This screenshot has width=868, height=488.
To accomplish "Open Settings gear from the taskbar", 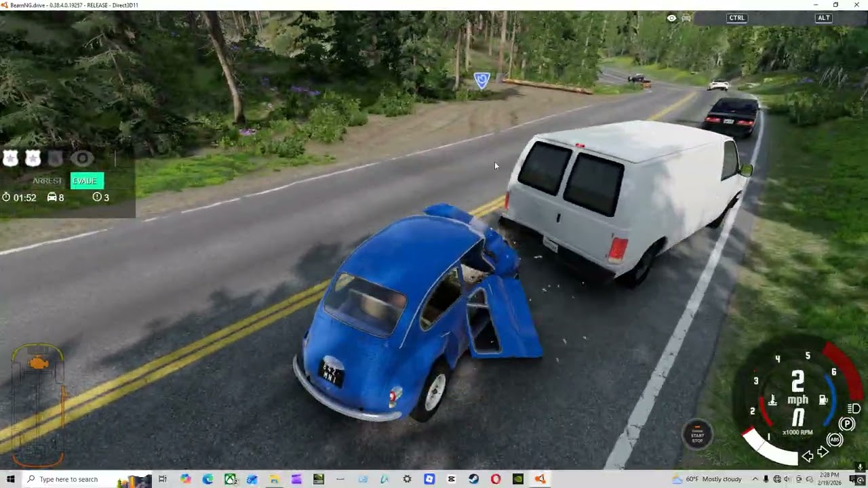I will click(x=407, y=479).
